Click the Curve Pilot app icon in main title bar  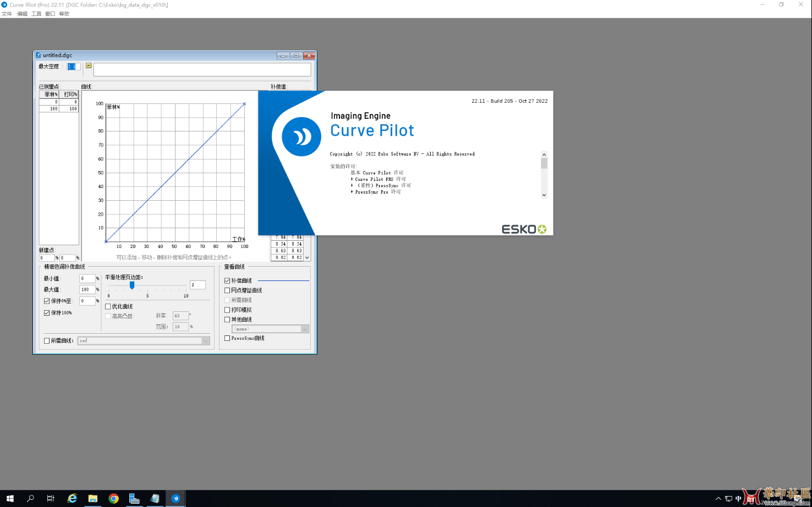(4, 4)
